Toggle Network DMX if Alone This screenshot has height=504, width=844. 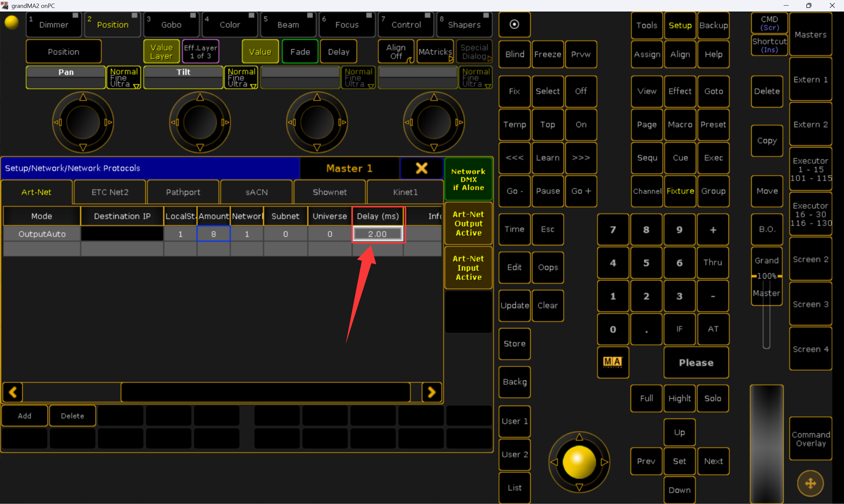[x=468, y=179]
